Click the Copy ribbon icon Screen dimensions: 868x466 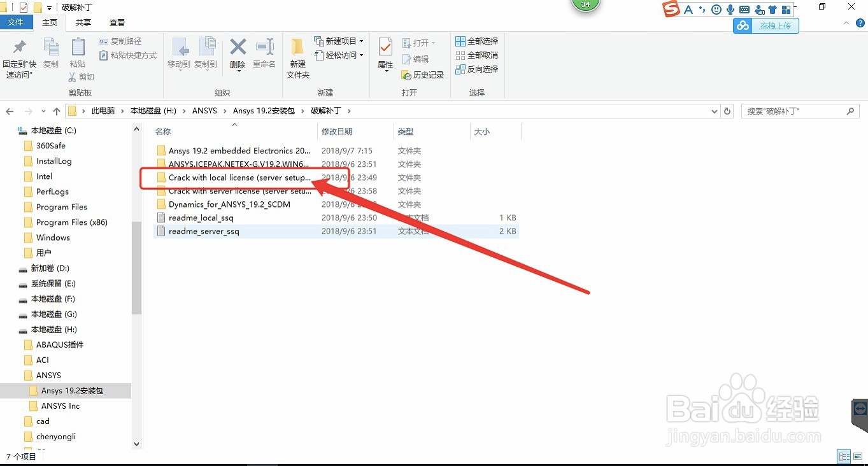[x=51, y=47]
